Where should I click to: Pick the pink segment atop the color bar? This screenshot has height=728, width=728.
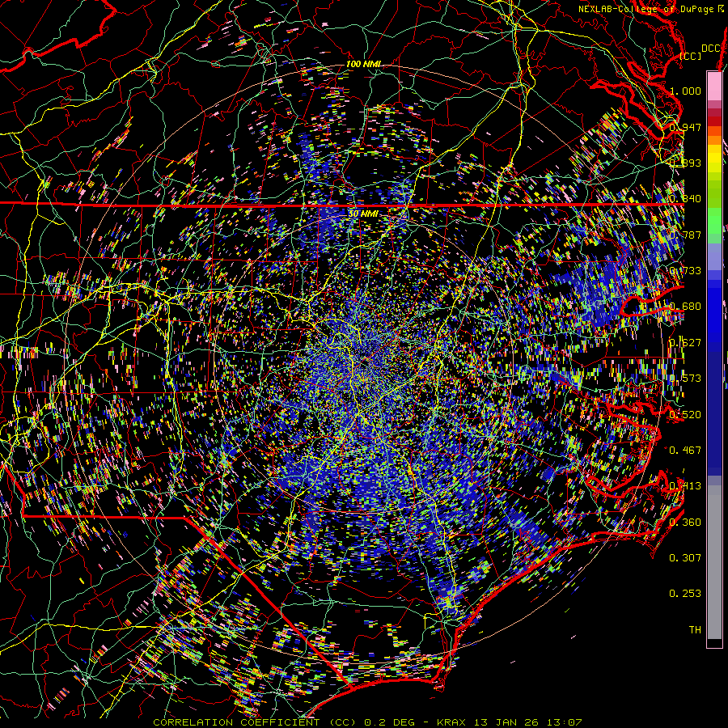(714, 86)
